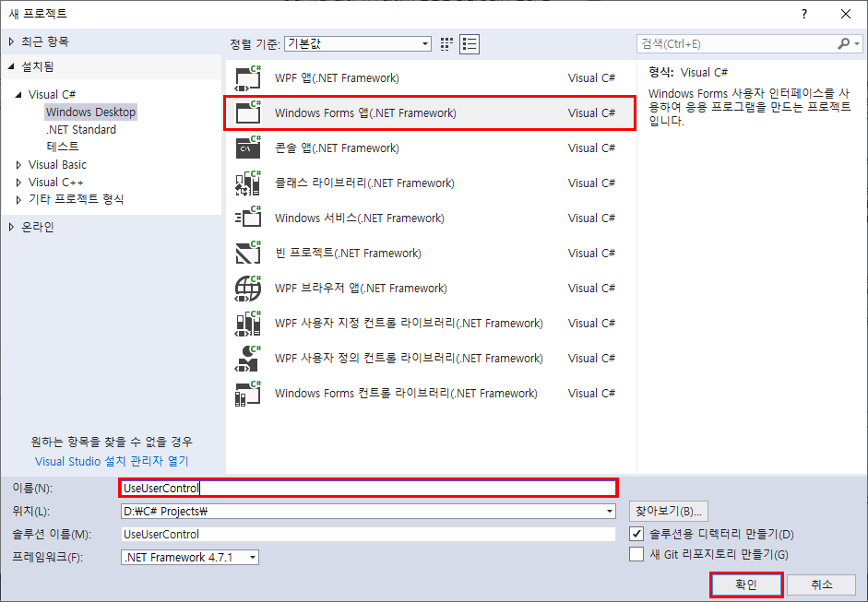Open Visual Studio 설치 관리자 열기 link
Screen dimensions: 868x602
click(112, 462)
